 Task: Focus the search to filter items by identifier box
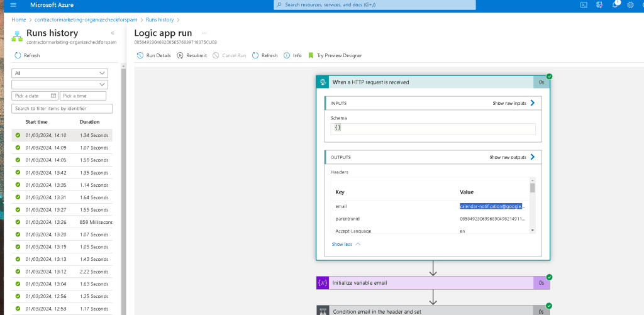[62, 108]
